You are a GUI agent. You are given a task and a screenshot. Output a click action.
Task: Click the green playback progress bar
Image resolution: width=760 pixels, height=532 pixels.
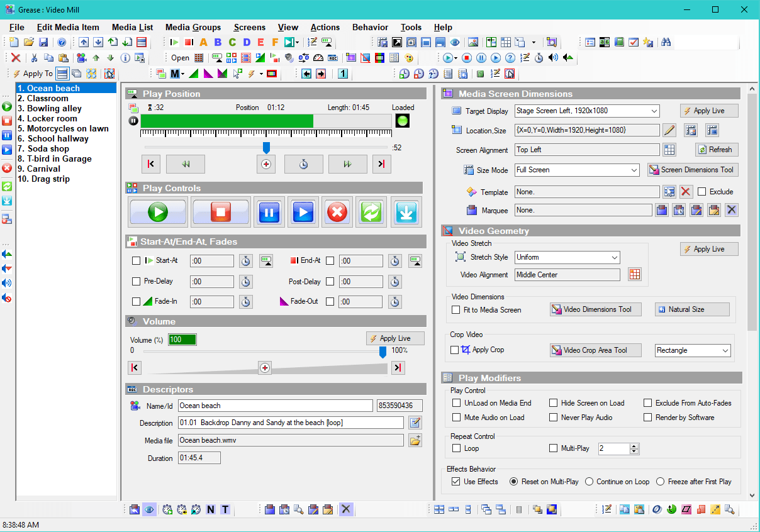[x=226, y=121]
